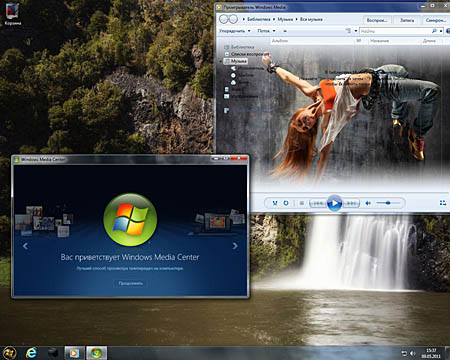
Task: Sort by the Название column header
Action: 379,41
